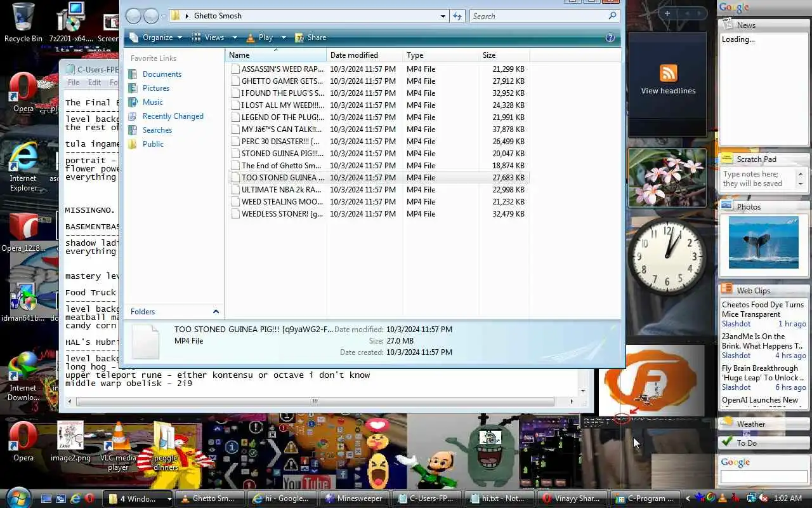The height and width of the screenshot is (508, 812).
Task: Click the Show Desktop quick launch icon
Action: [x=46, y=498]
